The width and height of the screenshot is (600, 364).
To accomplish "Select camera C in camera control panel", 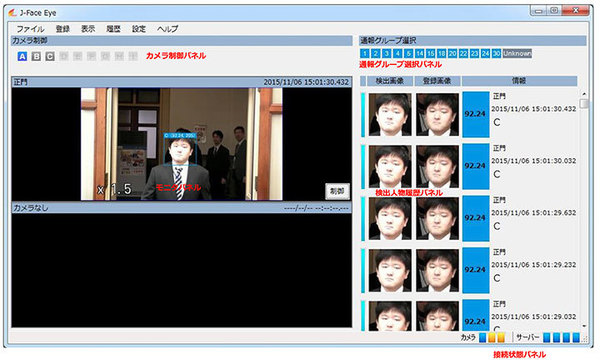I will [x=50, y=56].
